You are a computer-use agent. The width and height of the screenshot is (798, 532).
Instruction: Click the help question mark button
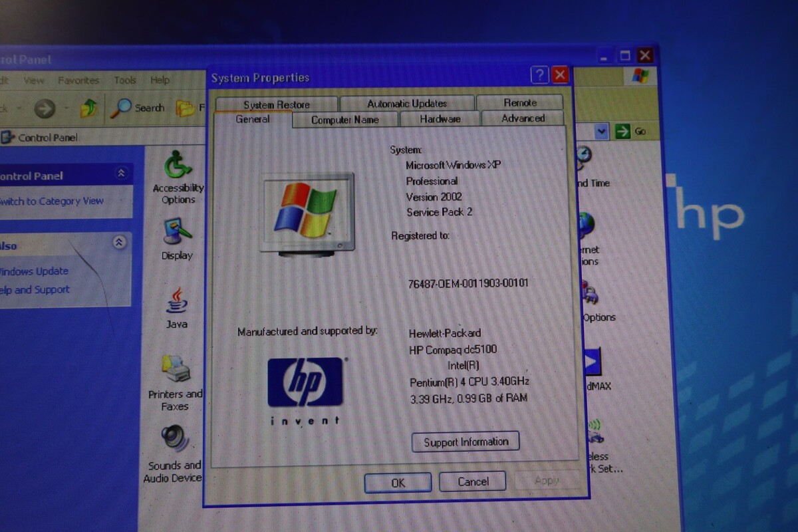click(539, 75)
